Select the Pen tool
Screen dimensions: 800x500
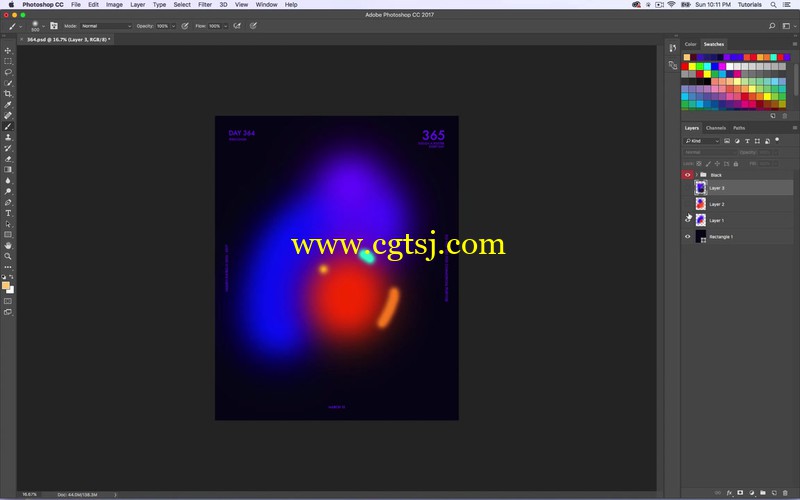(x=8, y=203)
